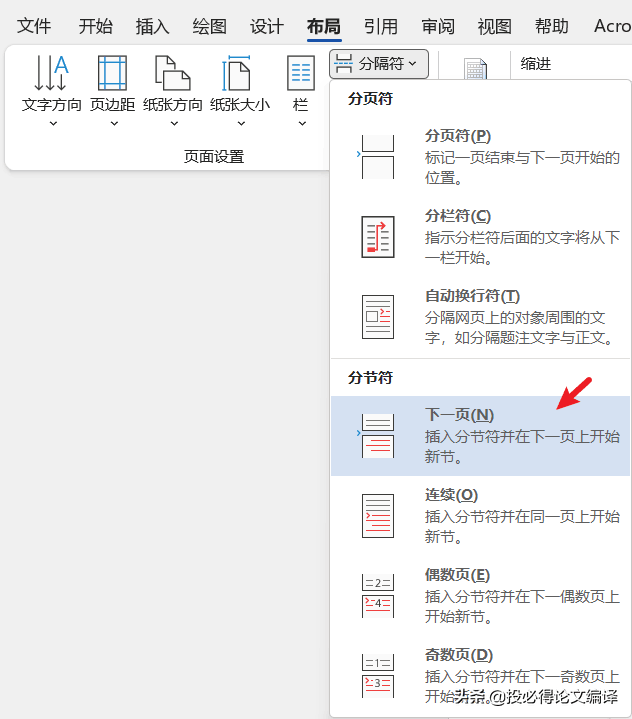Screen dimensions: 632x719
Task: Collapse the 分隔符 breaks dropdown button
Action: [x=379, y=64]
